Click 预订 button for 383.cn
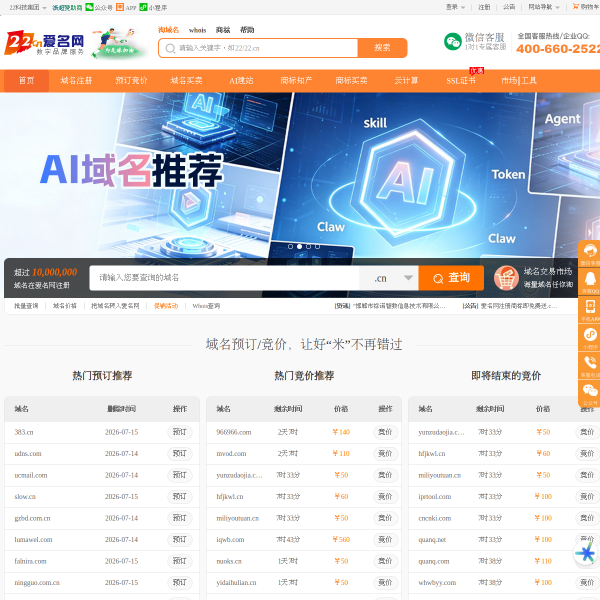600x600 pixels. [179, 432]
